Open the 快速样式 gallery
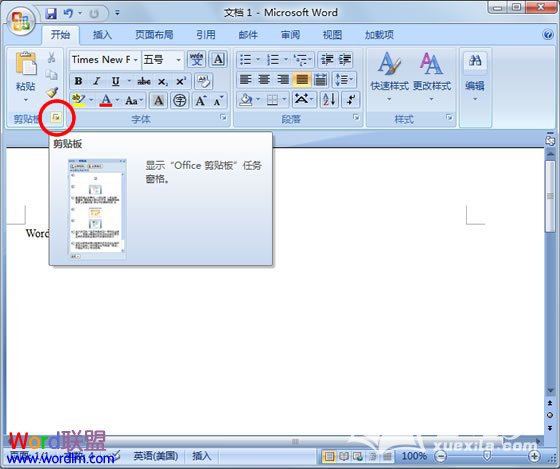Viewport: 560px width, 469px height. tap(389, 77)
